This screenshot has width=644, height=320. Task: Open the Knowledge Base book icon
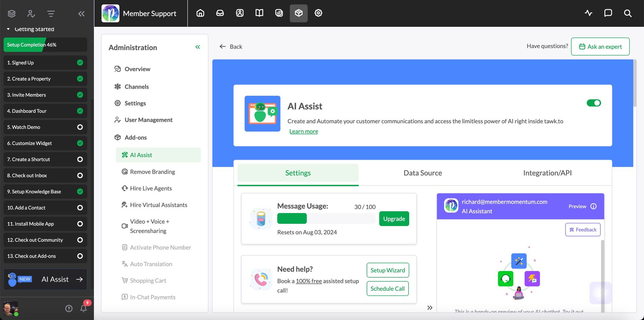pyautogui.click(x=259, y=13)
